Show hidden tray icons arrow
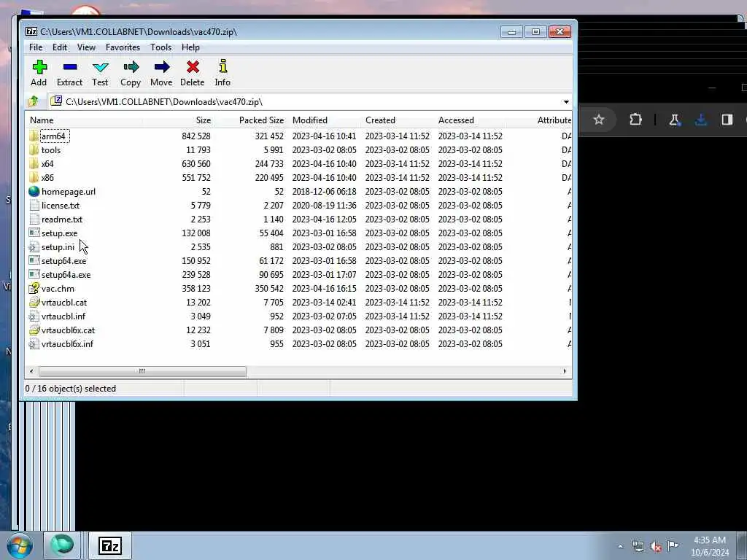This screenshot has width=747, height=560. (x=620, y=546)
